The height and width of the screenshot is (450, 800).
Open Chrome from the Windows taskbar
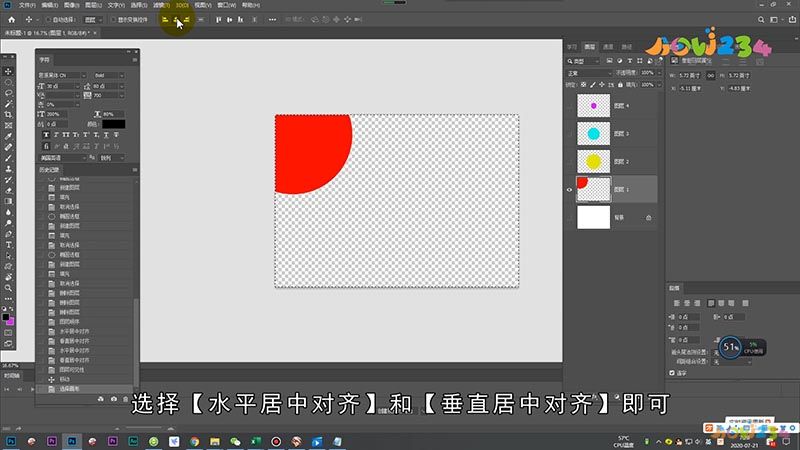pos(194,441)
